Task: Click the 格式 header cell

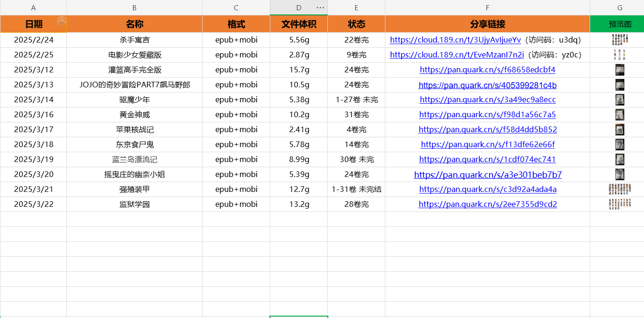Action: (236, 24)
